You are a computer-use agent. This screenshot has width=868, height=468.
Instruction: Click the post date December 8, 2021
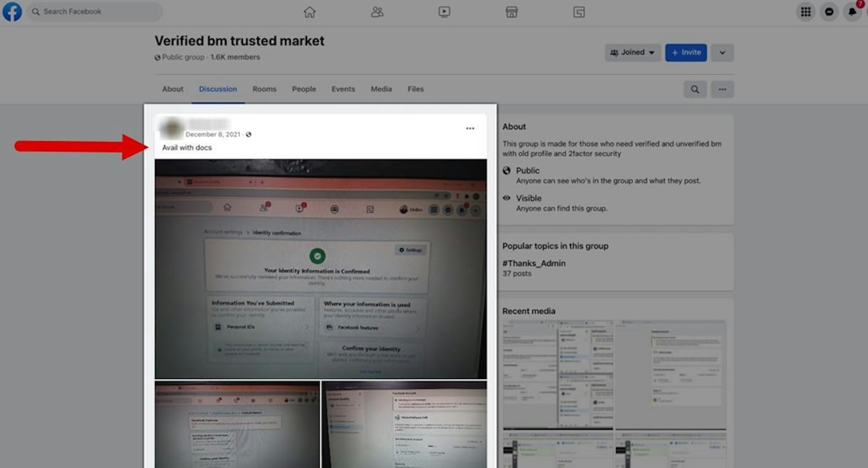[213, 134]
